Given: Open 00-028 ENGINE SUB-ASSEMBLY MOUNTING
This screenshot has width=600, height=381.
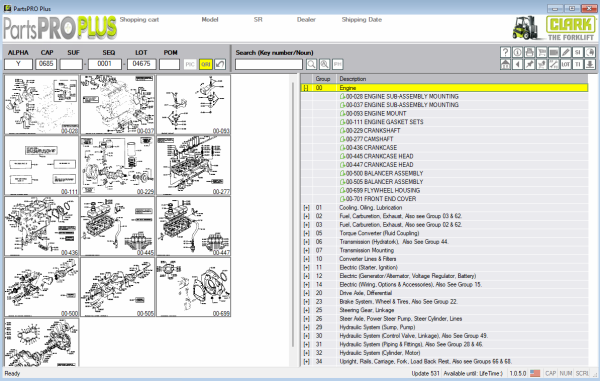Looking at the screenshot, I should (x=399, y=96).
